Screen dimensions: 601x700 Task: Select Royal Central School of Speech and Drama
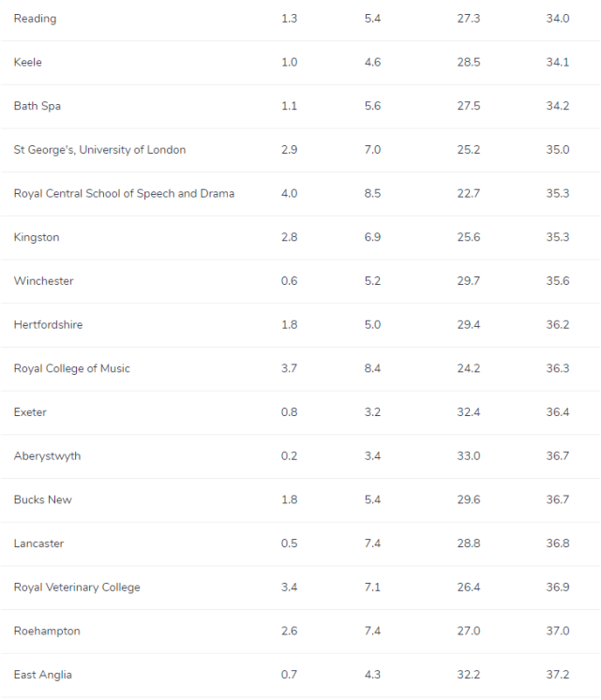[124, 194]
